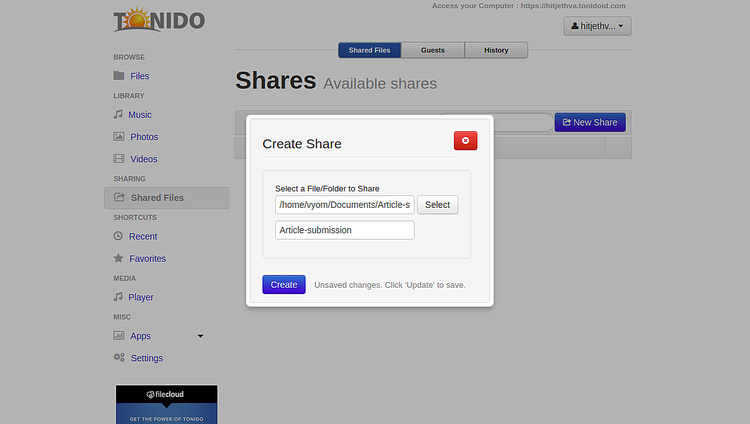This screenshot has width=750, height=424.
Task: Click the Music note icon
Action: click(x=118, y=115)
